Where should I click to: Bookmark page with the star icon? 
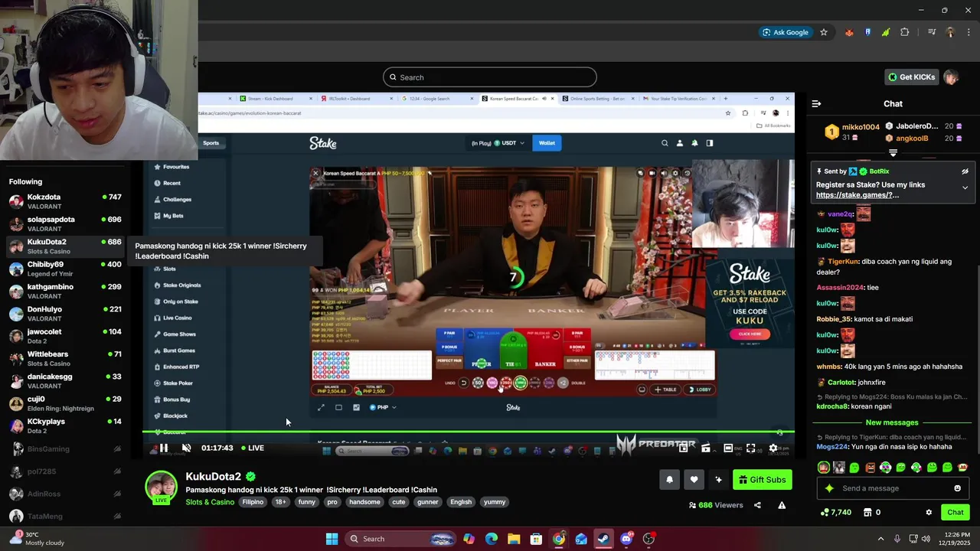(824, 32)
